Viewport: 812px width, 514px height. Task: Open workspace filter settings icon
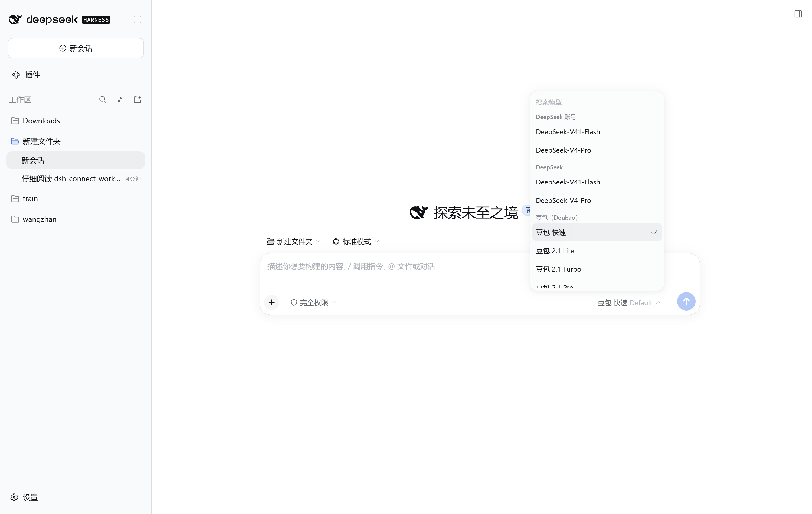(120, 100)
